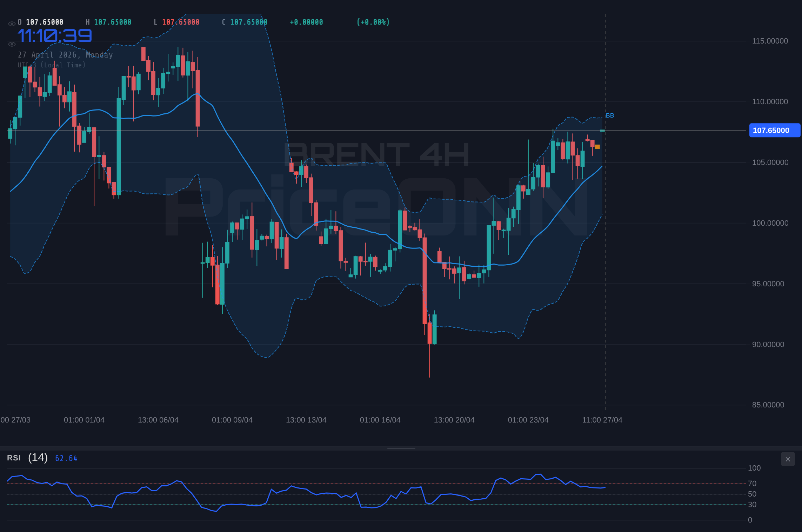Click the 13:00 20/04 time axis label
The image size is (802, 532).
(x=454, y=420)
